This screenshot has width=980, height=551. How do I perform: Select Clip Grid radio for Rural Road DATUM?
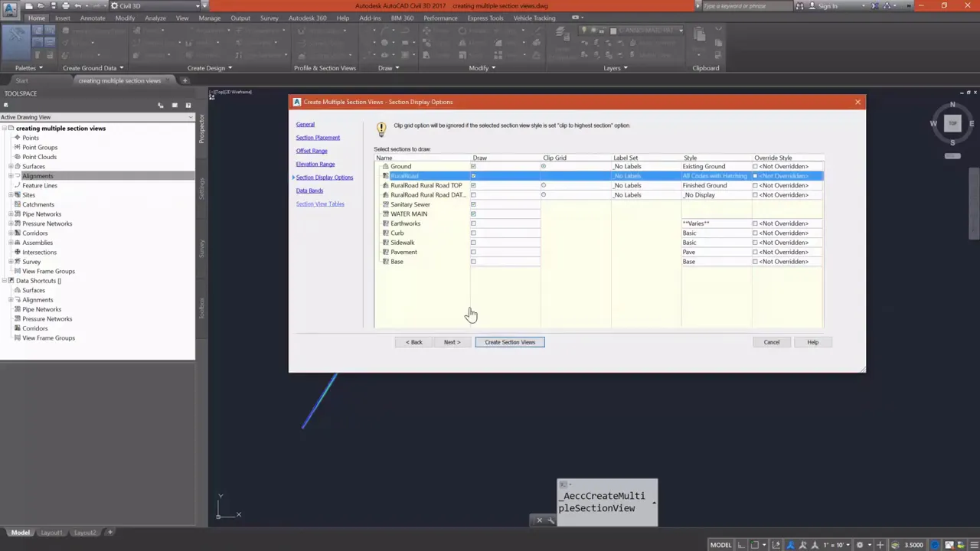(x=544, y=194)
